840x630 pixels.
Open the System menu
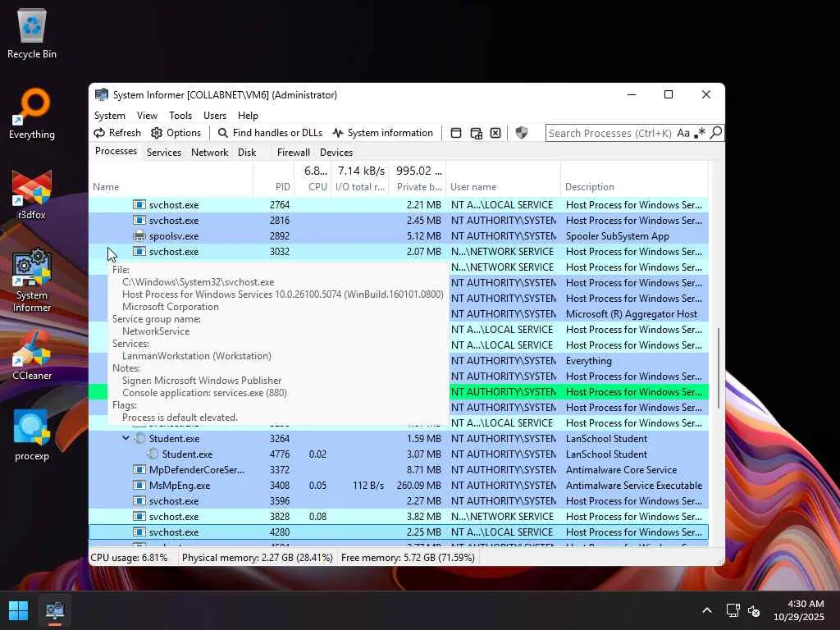coord(109,115)
